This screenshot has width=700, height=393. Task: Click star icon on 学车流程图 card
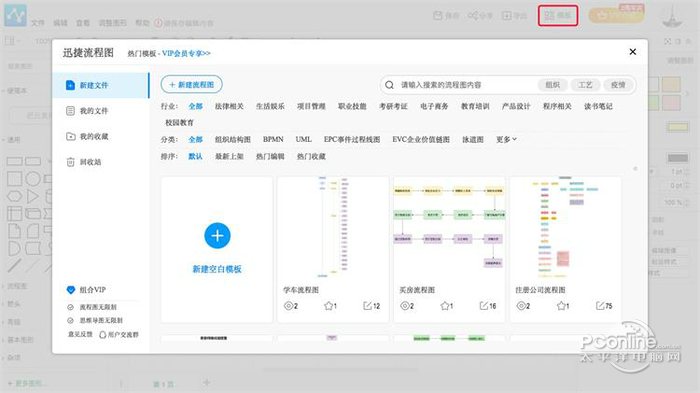coord(329,306)
